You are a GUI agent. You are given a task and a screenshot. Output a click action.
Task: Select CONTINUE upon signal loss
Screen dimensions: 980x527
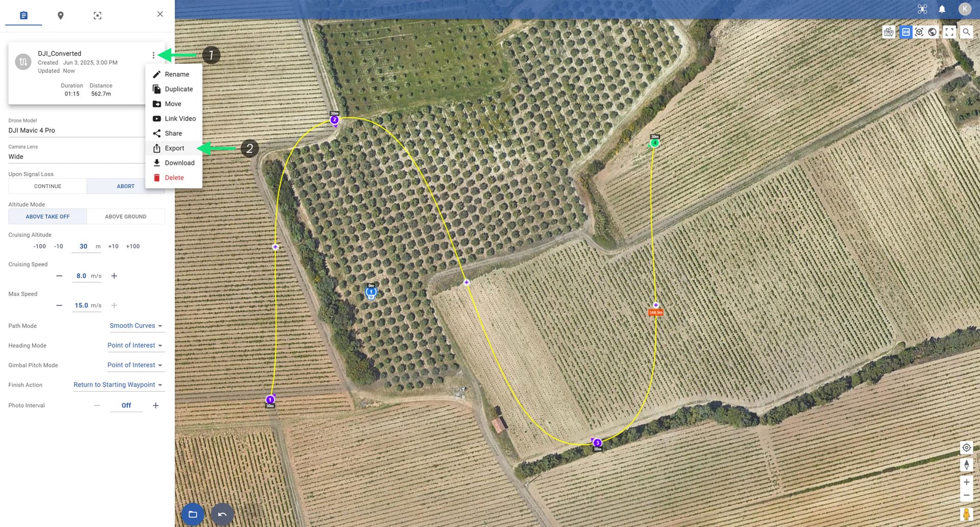tap(47, 186)
